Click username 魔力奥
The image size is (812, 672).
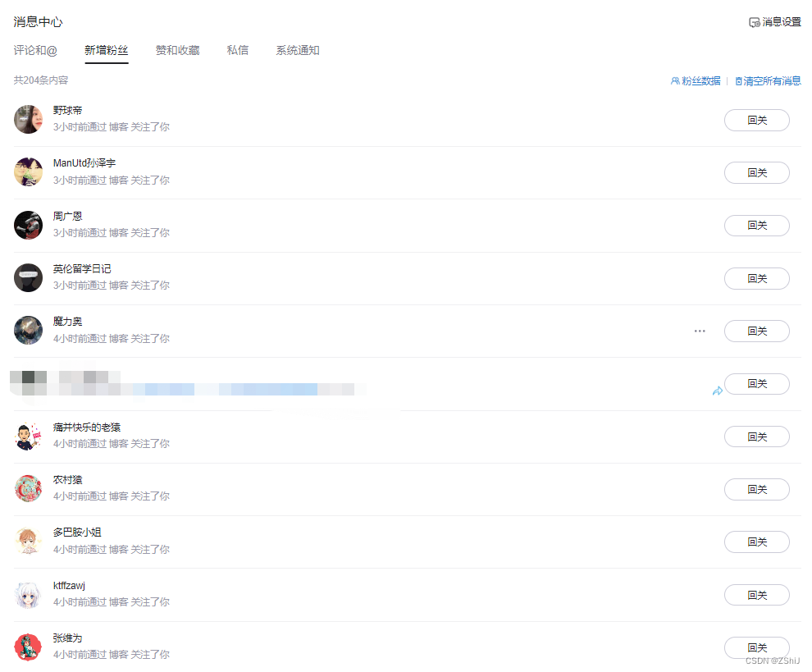(x=67, y=322)
